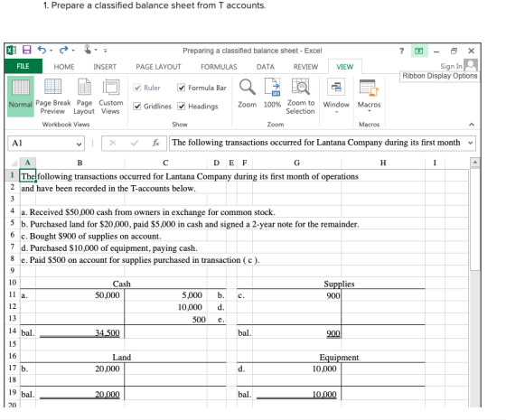The width and height of the screenshot is (506, 420).
Task: Customize Quick Access Toolbar dropdown
Action: pyautogui.click(x=105, y=51)
